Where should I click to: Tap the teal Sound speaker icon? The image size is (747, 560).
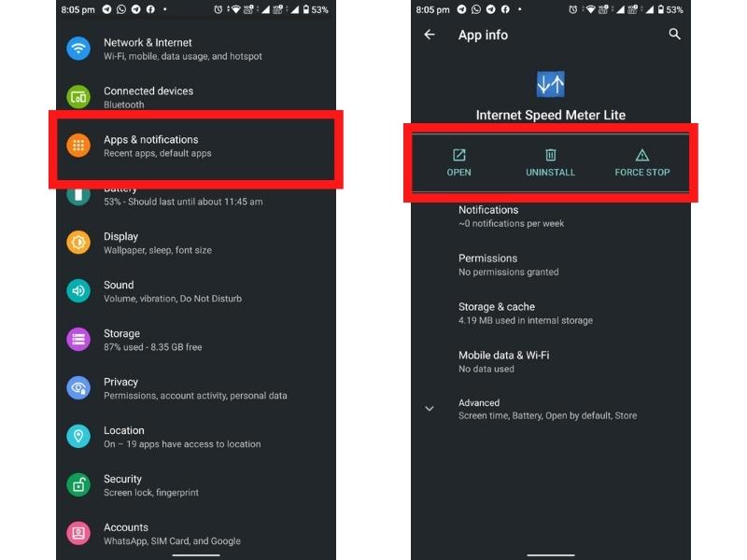[78, 291]
